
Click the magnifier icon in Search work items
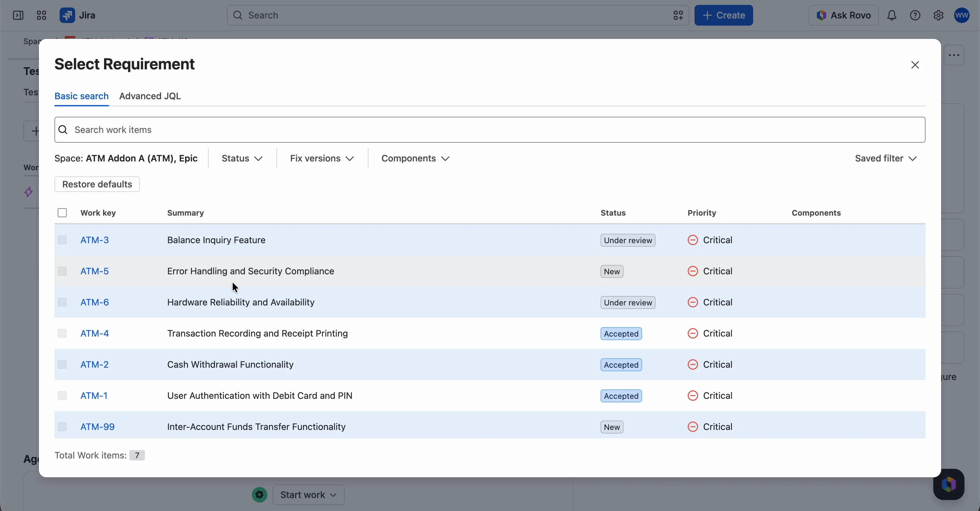63,130
